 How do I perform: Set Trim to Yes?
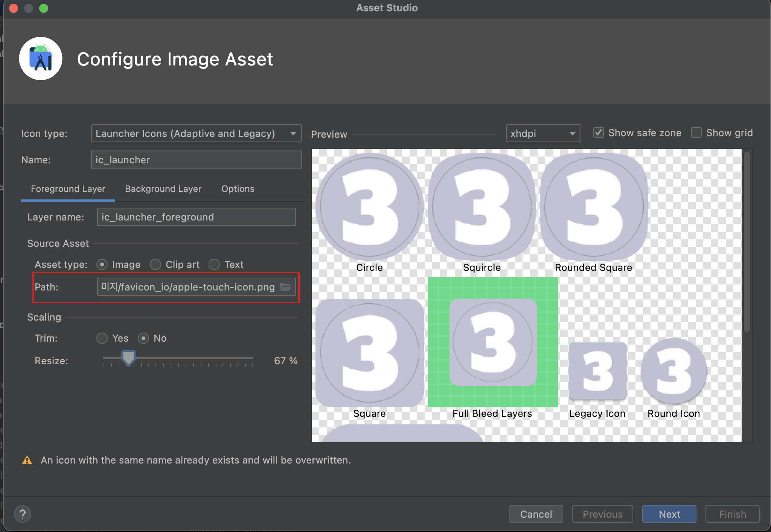[x=102, y=338]
